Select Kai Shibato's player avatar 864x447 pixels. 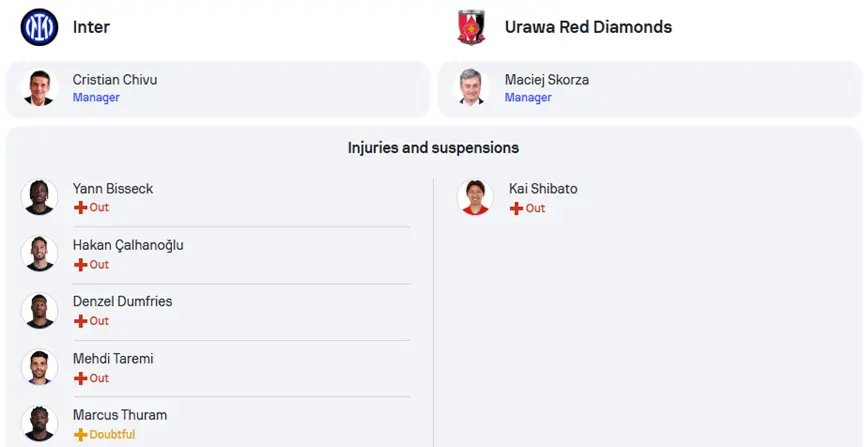point(475,197)
